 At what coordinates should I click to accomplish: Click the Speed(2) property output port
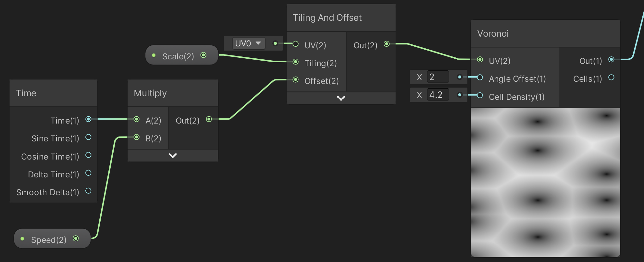[x=76, y=239]
